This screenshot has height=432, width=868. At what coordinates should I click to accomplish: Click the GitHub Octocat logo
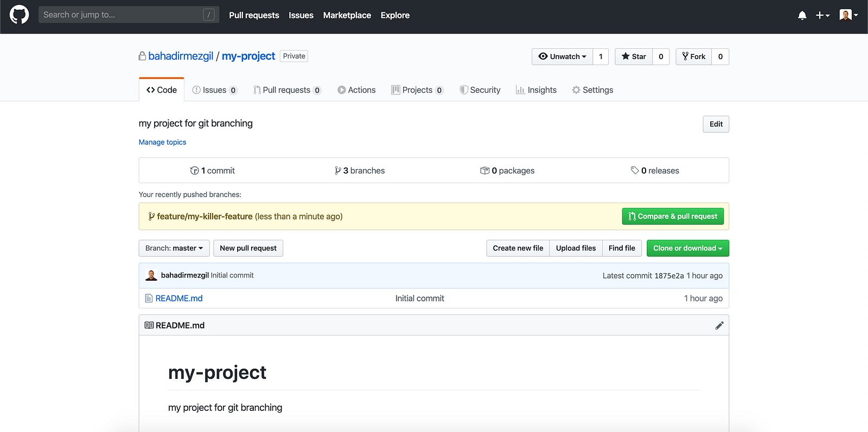click(19, 15)
